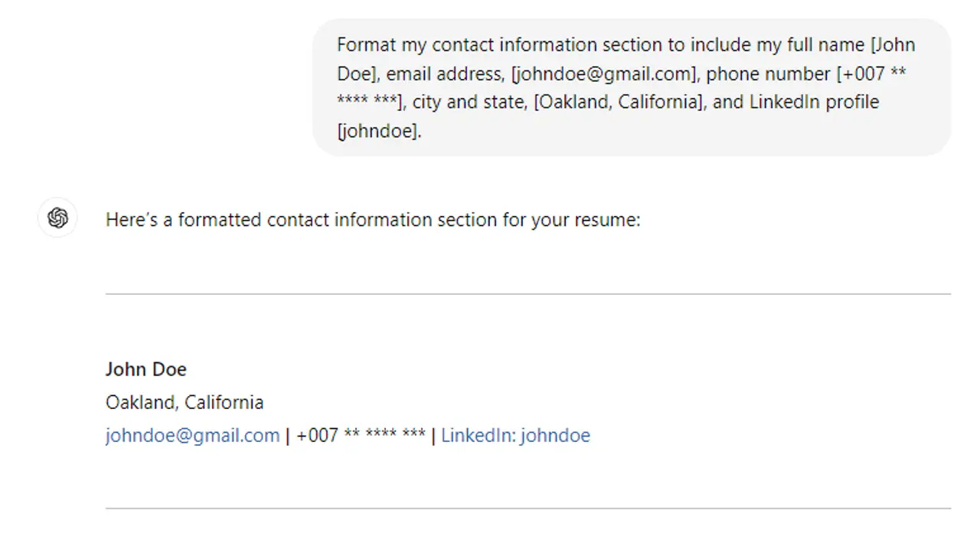Screen dimensions: 980x547
Task: Click "[johndoe@gmail.com]" inside the user prompt bubble
Action: [x=605, y=74]
